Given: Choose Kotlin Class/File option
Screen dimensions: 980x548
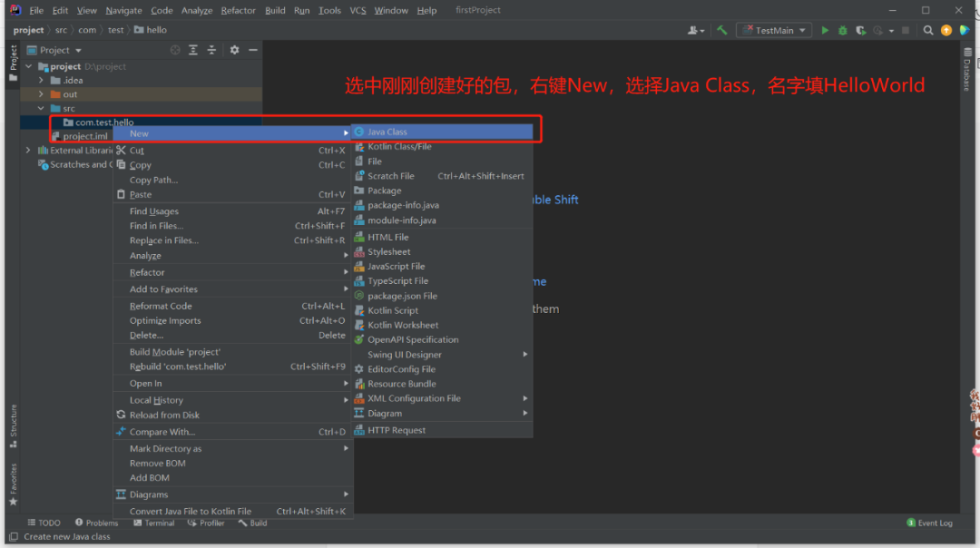Looking at the screenshot, I should [443, 146].
